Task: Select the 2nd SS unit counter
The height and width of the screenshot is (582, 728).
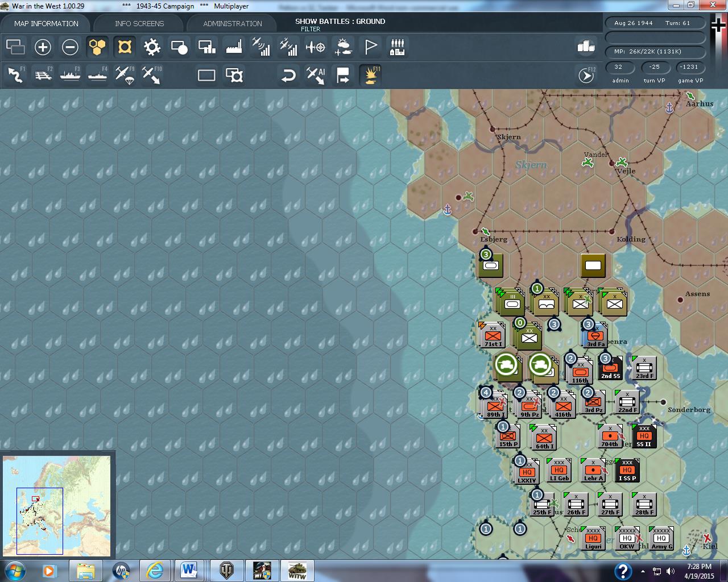Action: [610, 368]
